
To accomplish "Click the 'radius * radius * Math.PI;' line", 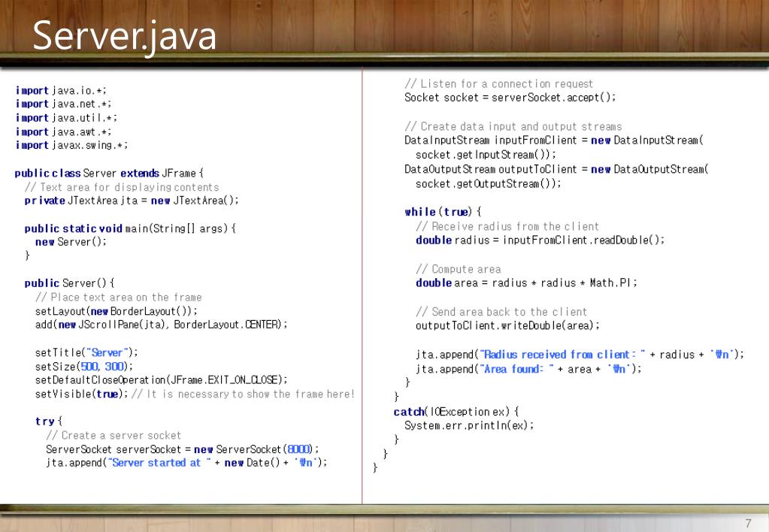I will pos(526,283).
